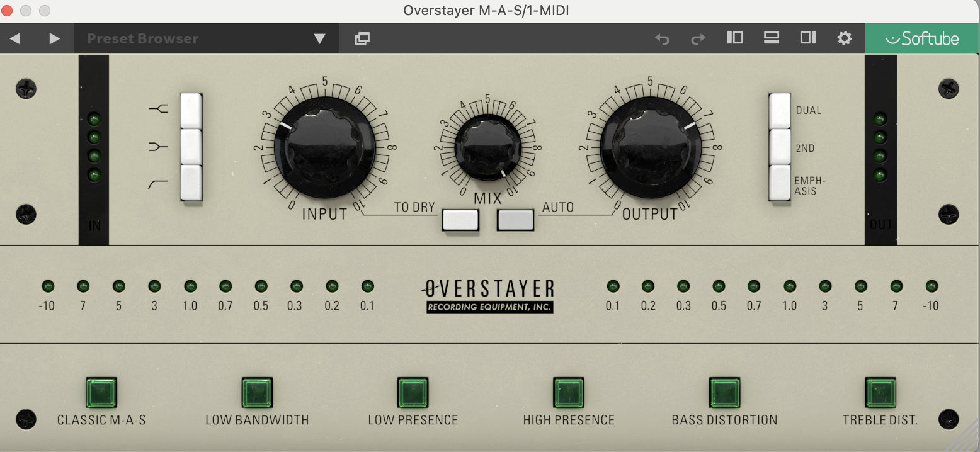Close the plugin window with red button
The height and width of the screenshot is (452, 980).
click(8, 11)
